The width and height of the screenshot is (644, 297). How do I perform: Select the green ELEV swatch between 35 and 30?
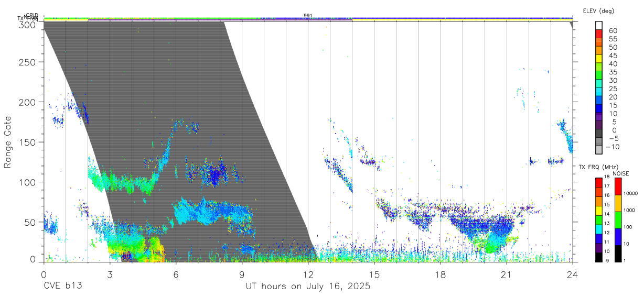(x=599, y=76)
